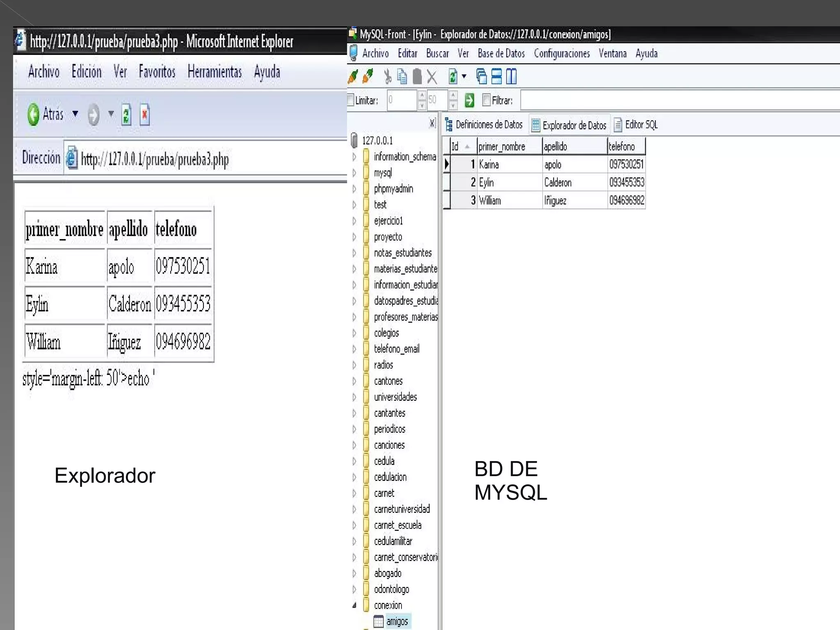This screenshot has height=630, width=840.
Task: Select the Karina cell in MySQL grid
Action: [x=509, y=164]
